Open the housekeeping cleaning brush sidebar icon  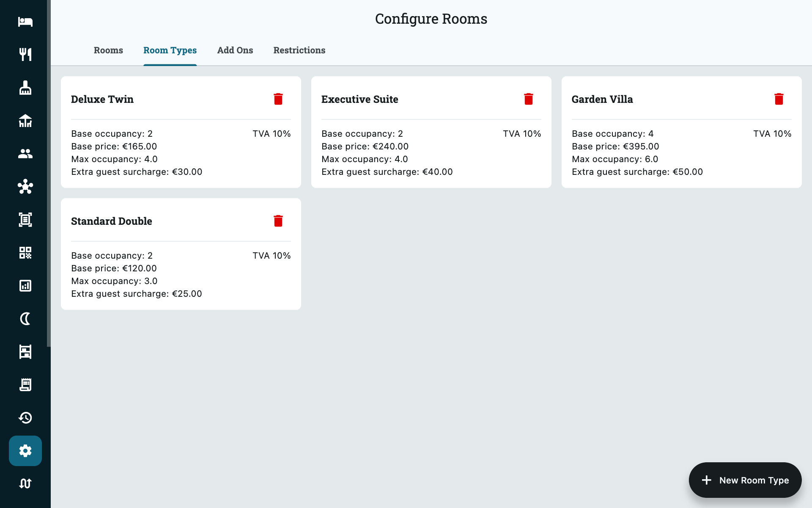tap(25, 88)
